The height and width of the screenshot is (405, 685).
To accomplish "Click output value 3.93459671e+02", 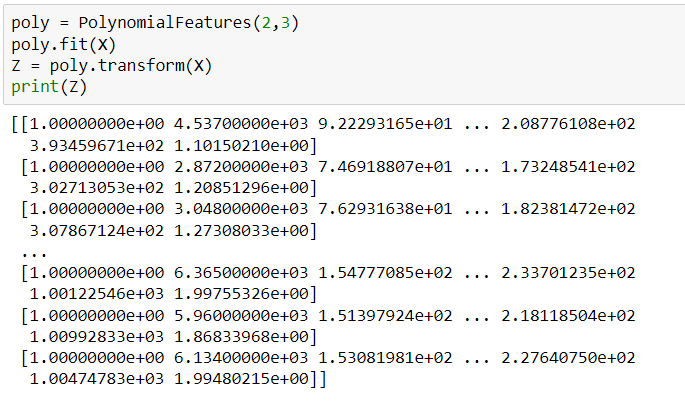I will (x=97, y=145).
